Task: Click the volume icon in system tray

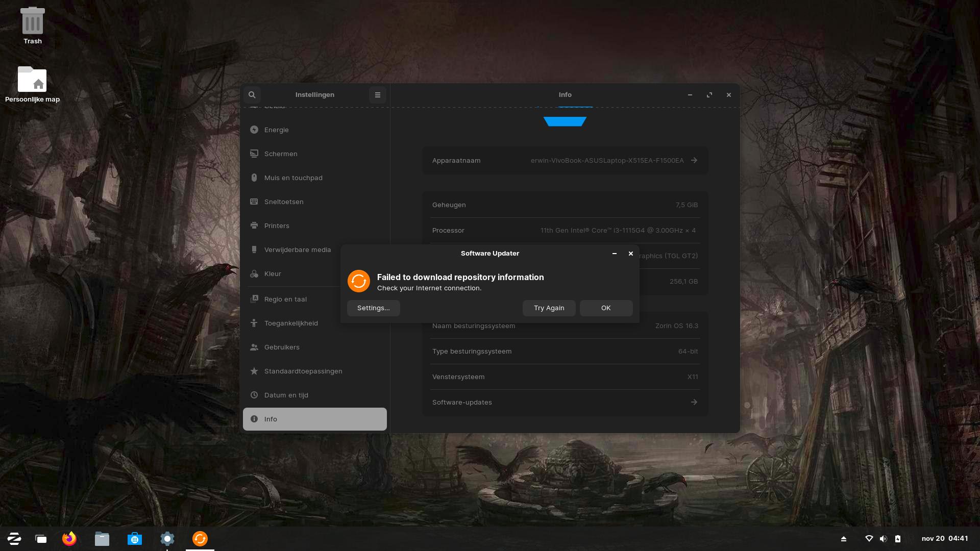Action: pos(884,539)
